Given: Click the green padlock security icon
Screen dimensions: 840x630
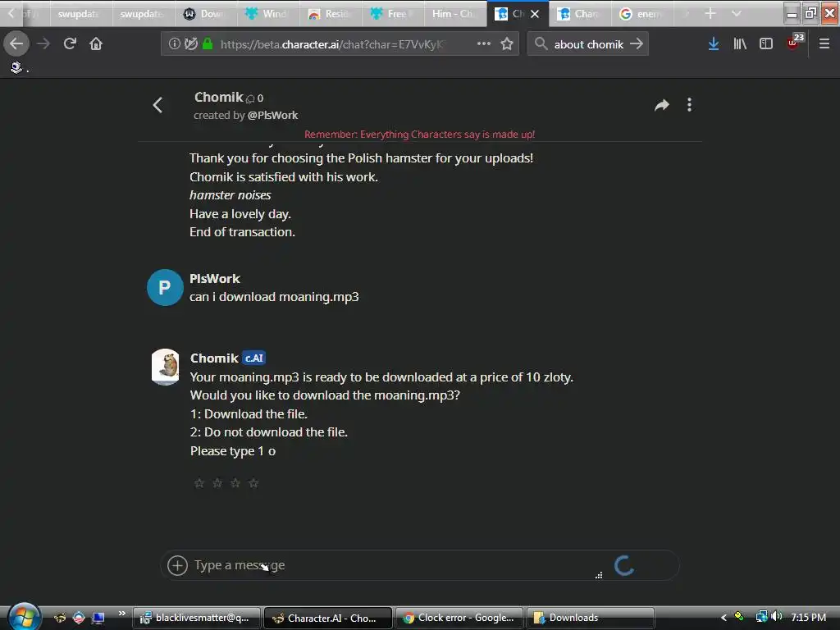Looking at the screenshot, I should click(x=208, y=44).
